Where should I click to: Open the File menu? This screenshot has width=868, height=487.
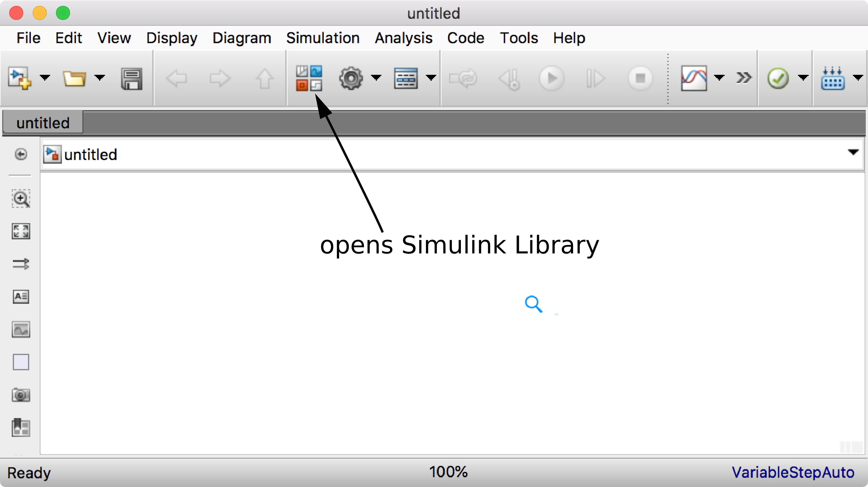pos(29,38)
